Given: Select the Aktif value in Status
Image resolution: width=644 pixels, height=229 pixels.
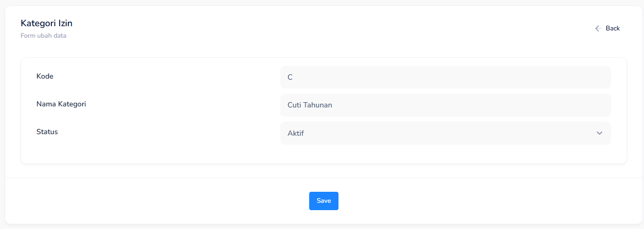Looking at the screenshot, I should 296,134.
